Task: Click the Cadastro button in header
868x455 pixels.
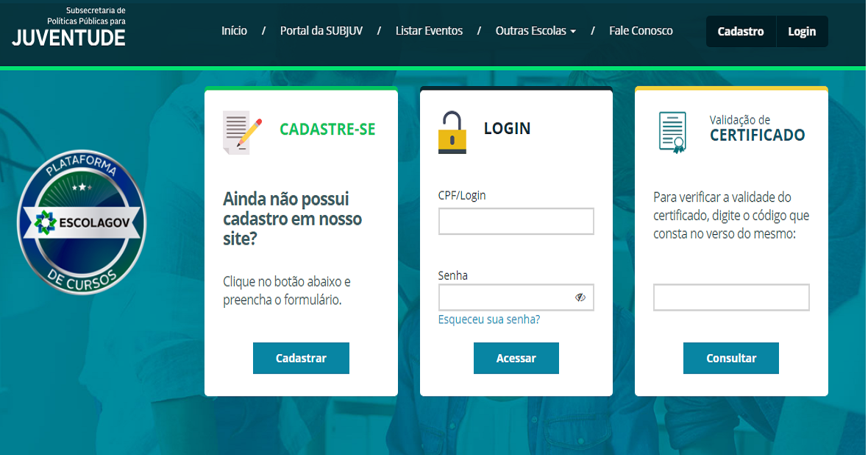Action: click(741, 32)
